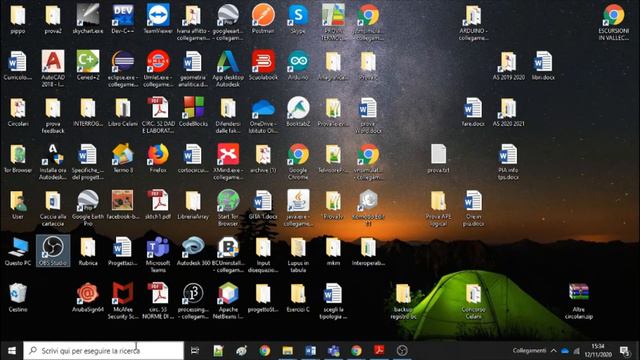Click the ArubaSign64 desktop shortcut
The image size is (640, 360).
[x=88, y=298]
